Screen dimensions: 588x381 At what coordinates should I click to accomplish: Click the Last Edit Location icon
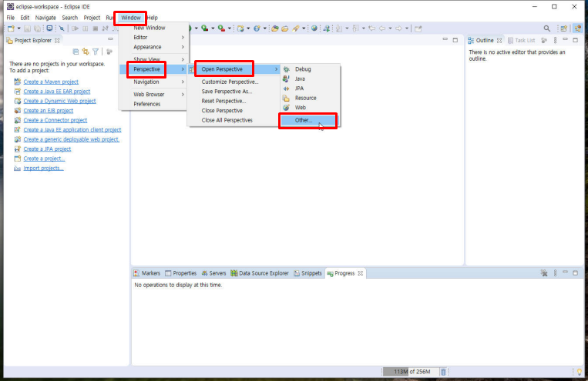[x=371, y=28]
